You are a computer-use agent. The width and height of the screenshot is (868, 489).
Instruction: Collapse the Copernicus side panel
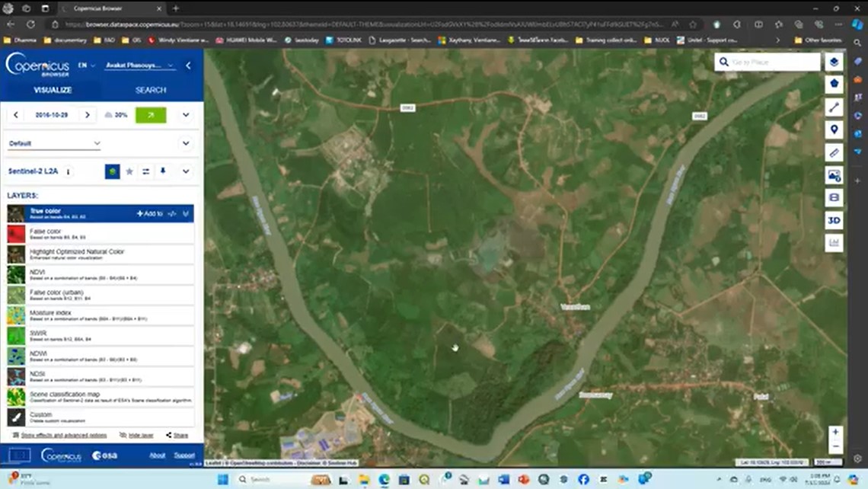[x=188, y=66]
